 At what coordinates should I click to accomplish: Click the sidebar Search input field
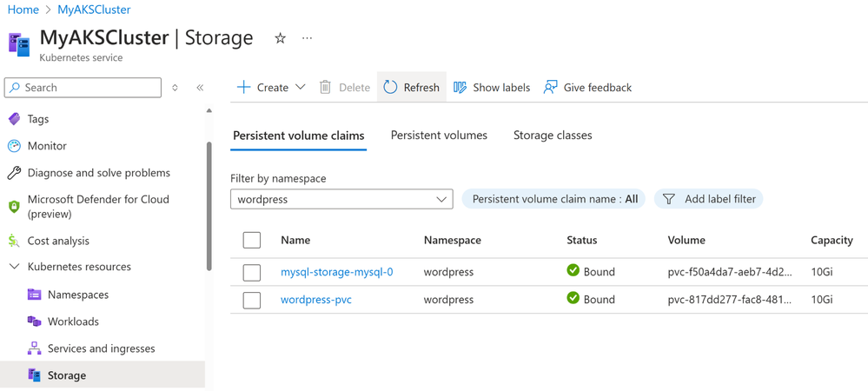[x=83, y=88]
